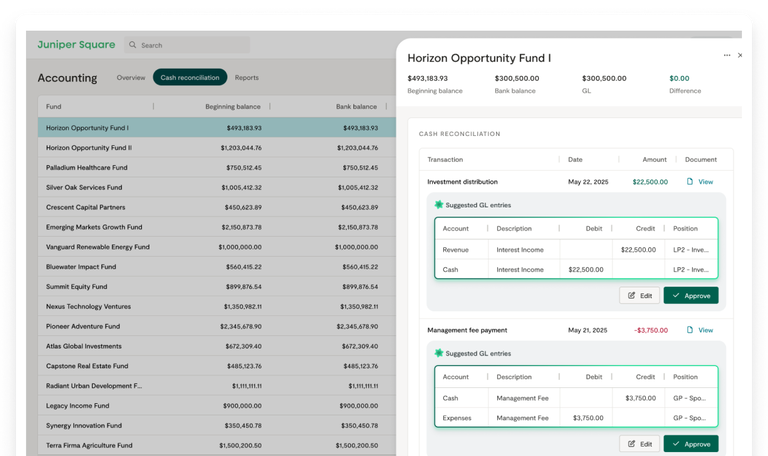768x456 pixels.
Task: Open the Reports tab
Action: [x=246, y=77]
